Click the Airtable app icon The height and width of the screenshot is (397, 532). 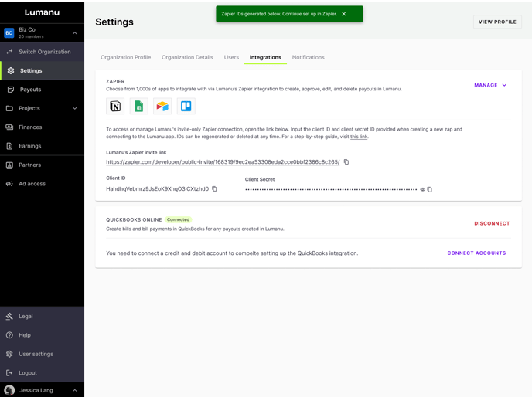162,107
